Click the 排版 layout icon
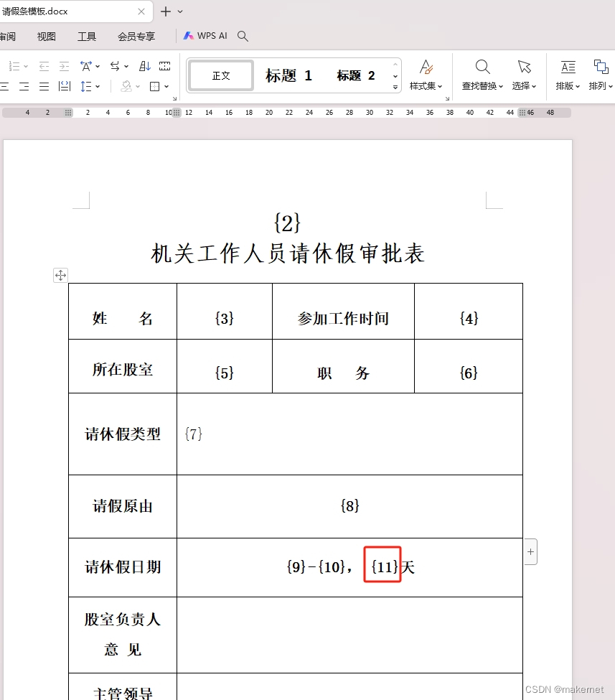This screenshot has height=700, width=615. (568, 67)
